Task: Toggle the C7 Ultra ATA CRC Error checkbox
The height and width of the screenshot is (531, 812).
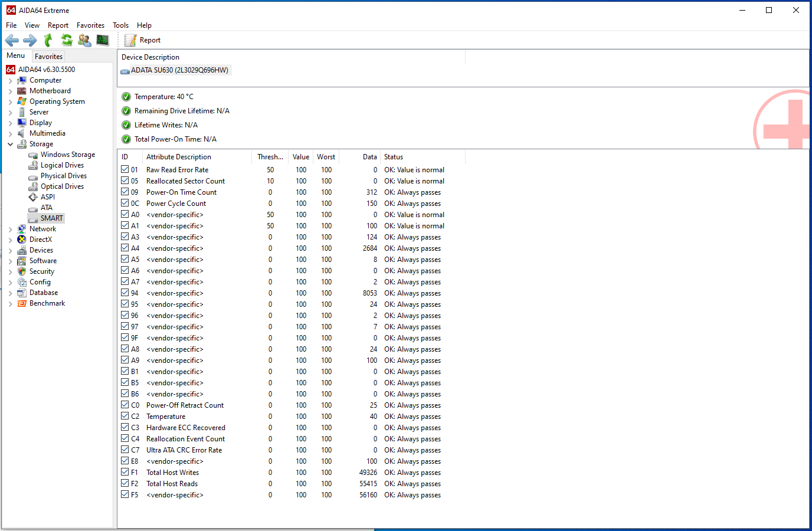Action: point(125,450)
